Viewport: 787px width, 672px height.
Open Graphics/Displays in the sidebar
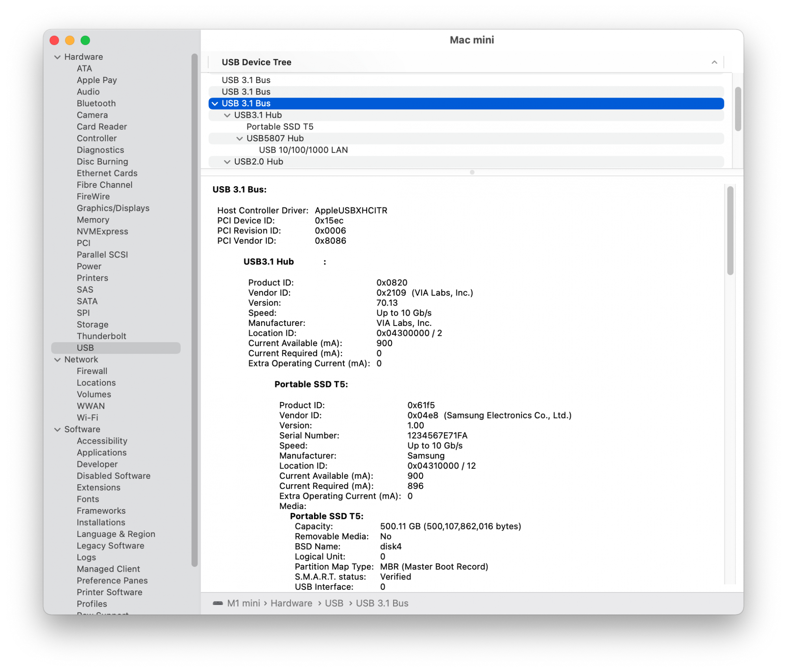click(113, 208)
